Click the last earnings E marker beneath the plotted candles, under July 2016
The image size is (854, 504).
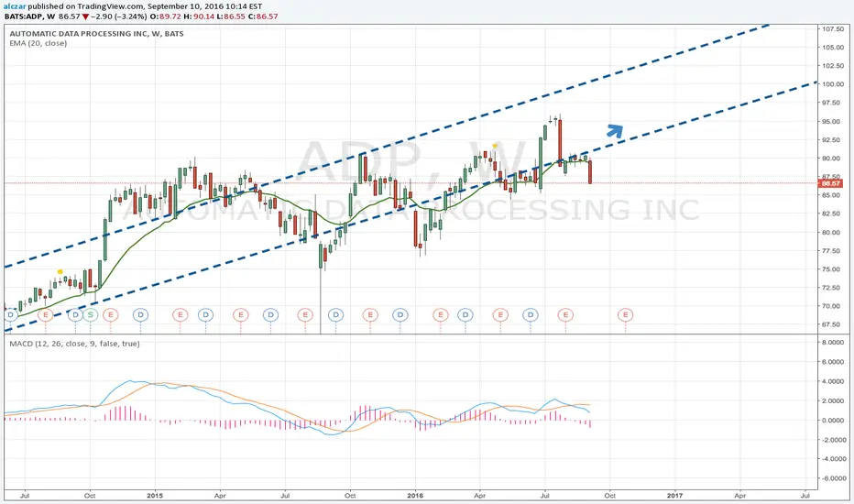565,314
